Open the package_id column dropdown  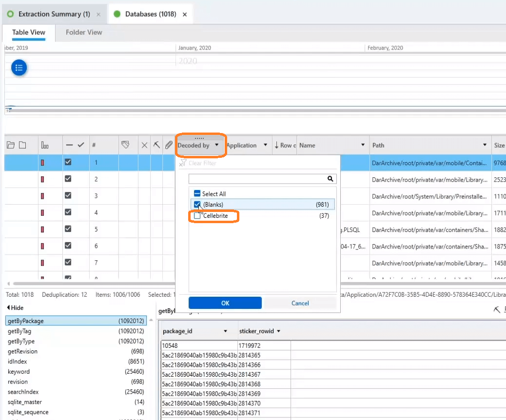(225, 330)
